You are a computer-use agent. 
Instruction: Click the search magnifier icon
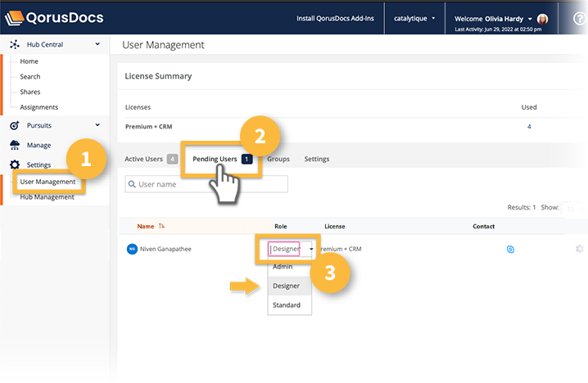pyautogui.click(x=132, y=184)
